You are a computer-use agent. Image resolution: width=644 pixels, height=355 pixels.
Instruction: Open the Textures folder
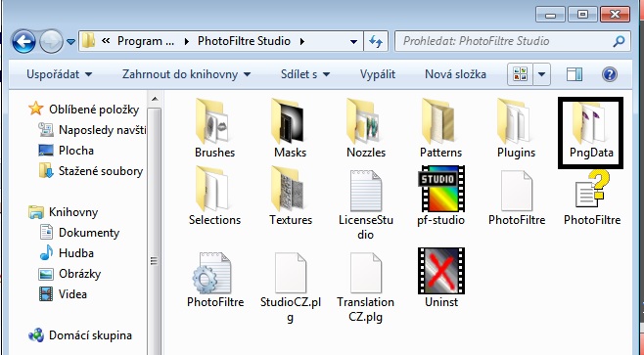[291, 197]
